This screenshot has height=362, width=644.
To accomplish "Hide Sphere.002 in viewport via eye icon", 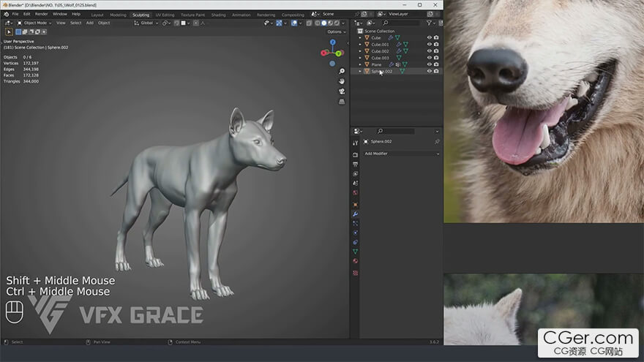I will [429, 71].
